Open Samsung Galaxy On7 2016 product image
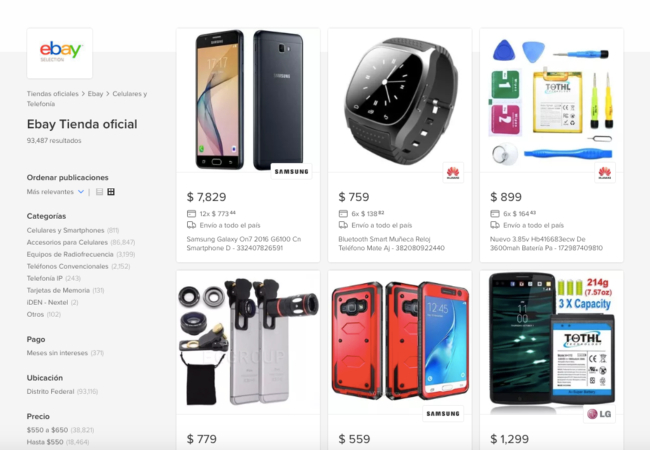The height and width of the screenshot is (450, 650). click(x=248, y=99)
